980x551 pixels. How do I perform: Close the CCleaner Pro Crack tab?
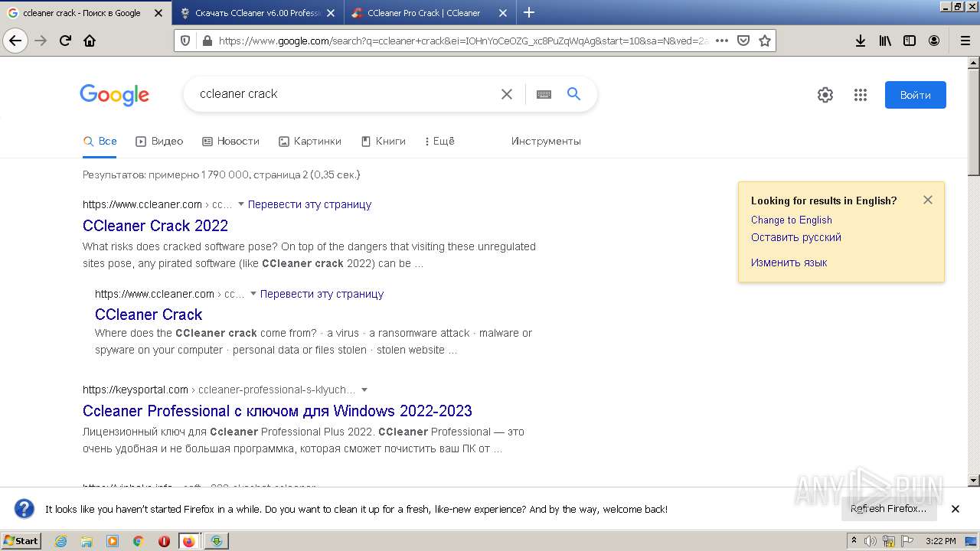503,13
